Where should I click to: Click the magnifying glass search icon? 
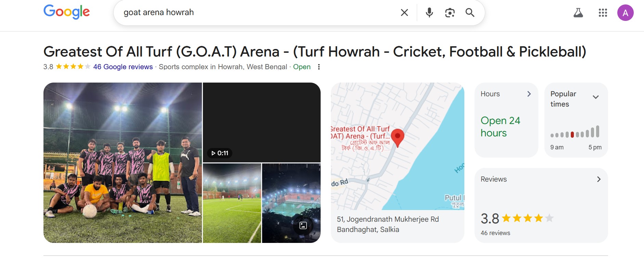(x=470, y=12)
